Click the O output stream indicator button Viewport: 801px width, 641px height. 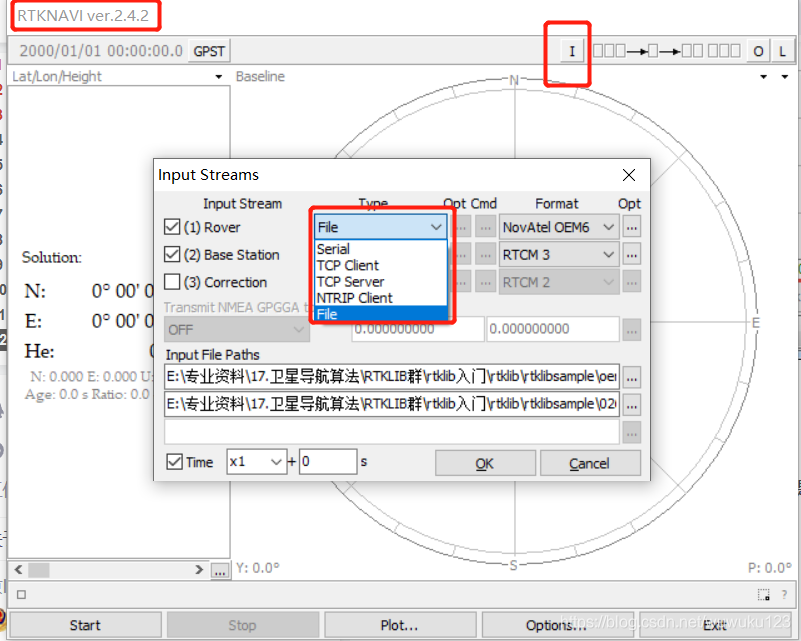click(x=757, y=50)
